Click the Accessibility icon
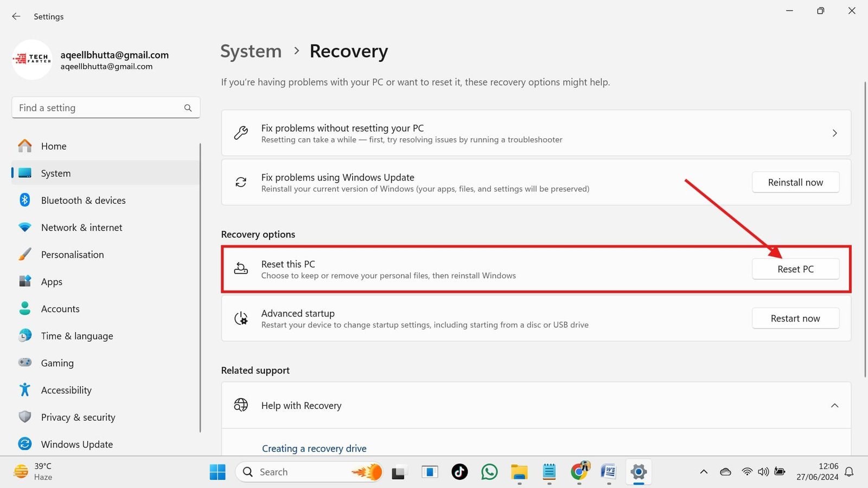The width and height of the screenshot is (868, 488). point(25,390)
